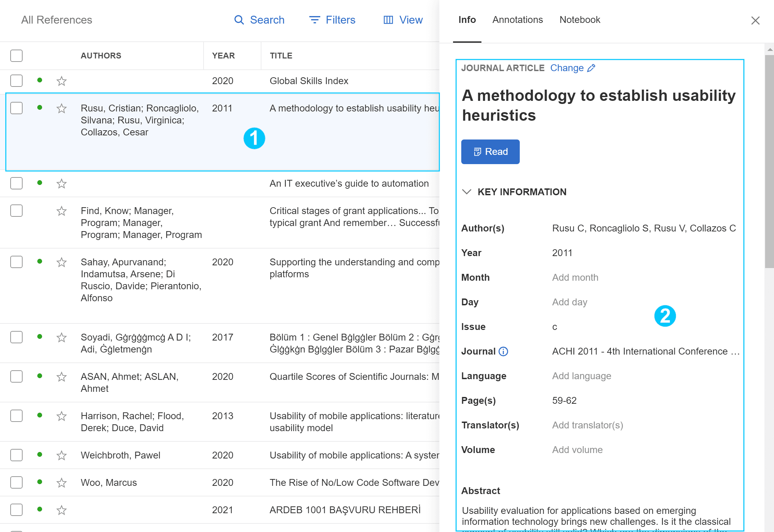Open the Filters icon in toolbar
The height and width of the screenshot is (532, 774).
click(314, 20)
